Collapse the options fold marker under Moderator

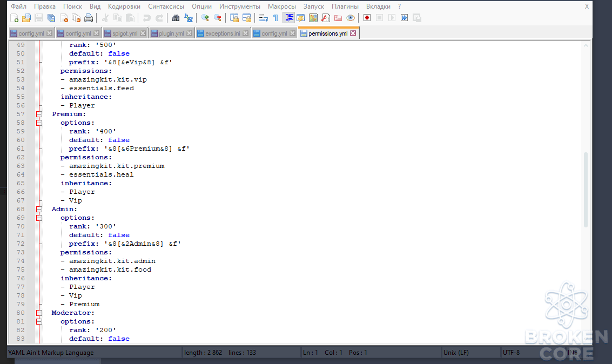pos(39,322)
